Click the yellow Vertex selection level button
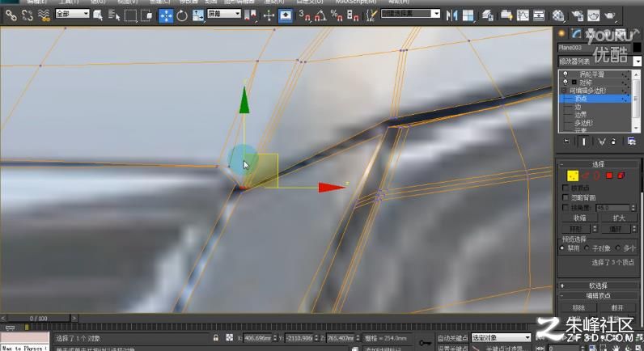This screenshot has height=351, width=644. click(x=573, y=175)
